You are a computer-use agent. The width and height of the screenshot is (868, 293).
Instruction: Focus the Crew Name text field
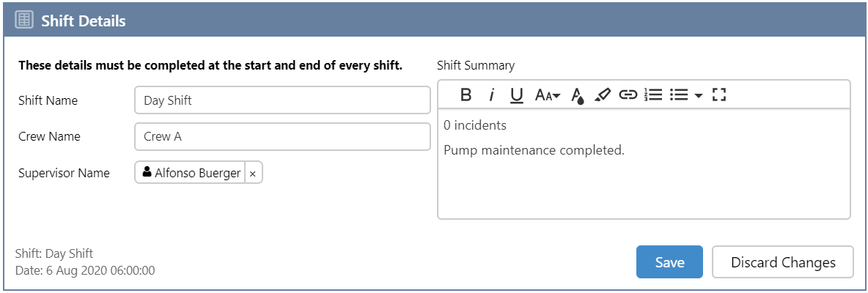pos(282,136)
